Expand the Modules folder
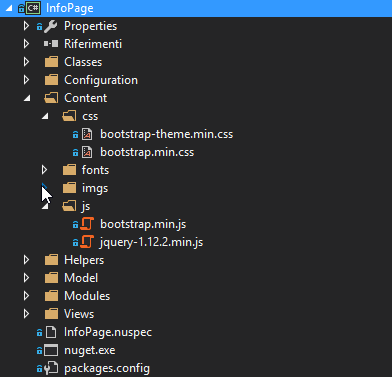Image resolution: width=392 pixels, height=377 pixels. 26,296
